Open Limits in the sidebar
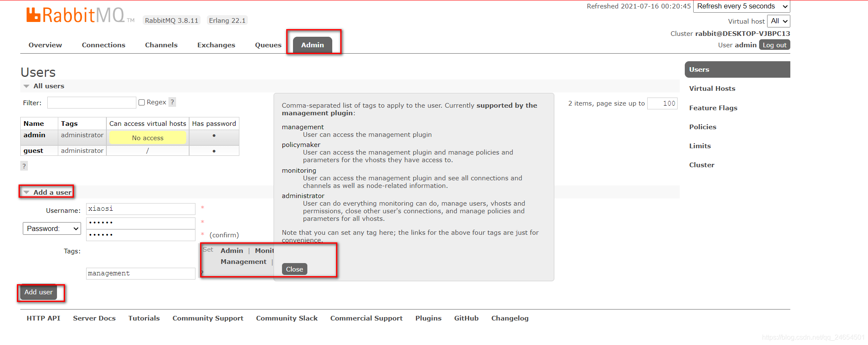Viewport: 868px width, 345px height. click(700, 146)
